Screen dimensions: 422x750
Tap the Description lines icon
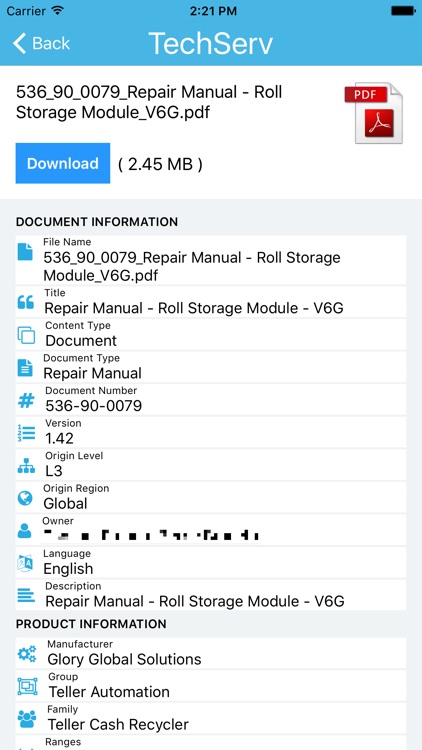26,596
